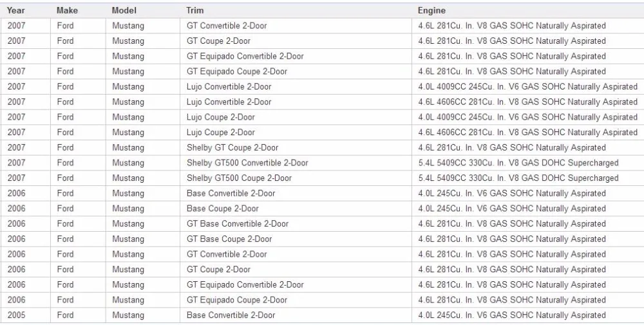The image size is (644, 325).
Task: Click the Make column header
Action: pos(78,11)
